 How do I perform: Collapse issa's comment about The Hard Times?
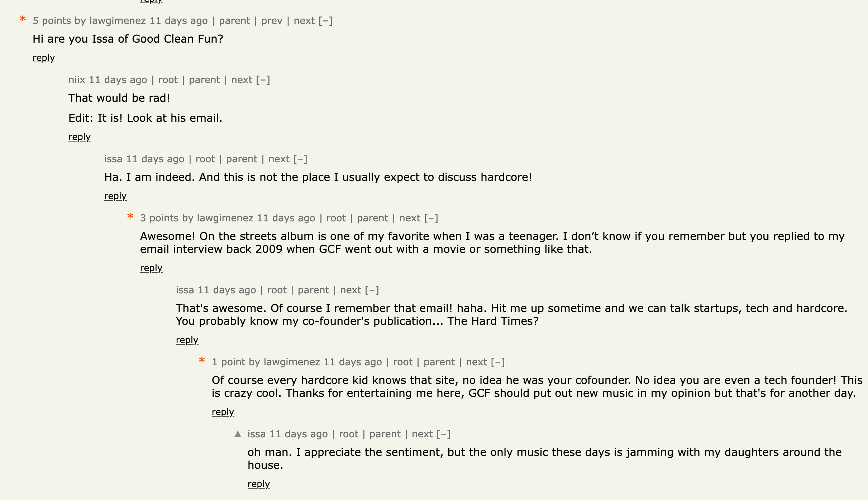point(372,290)
